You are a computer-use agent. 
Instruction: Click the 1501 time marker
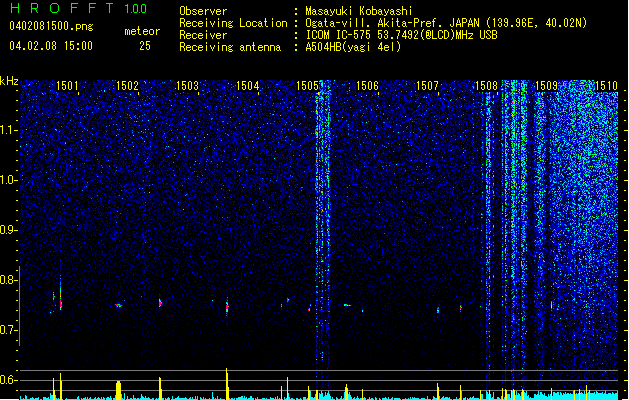(x=67, y=86)
